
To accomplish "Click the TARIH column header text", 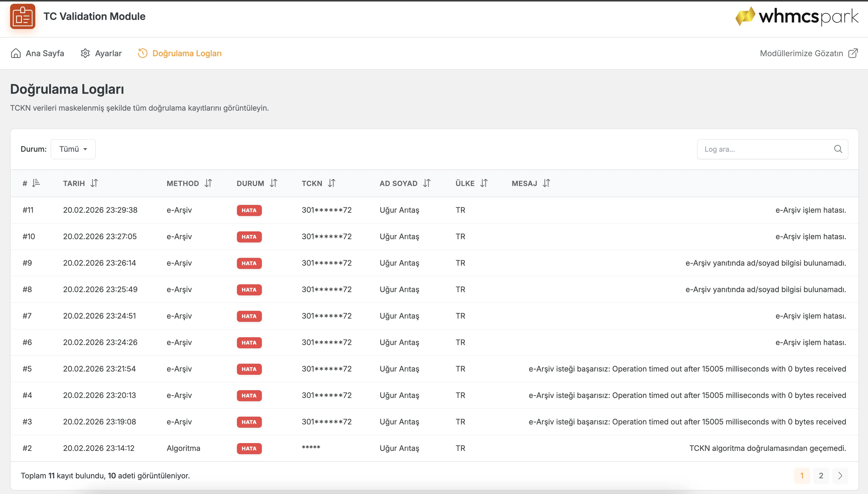I will [74, 183].
